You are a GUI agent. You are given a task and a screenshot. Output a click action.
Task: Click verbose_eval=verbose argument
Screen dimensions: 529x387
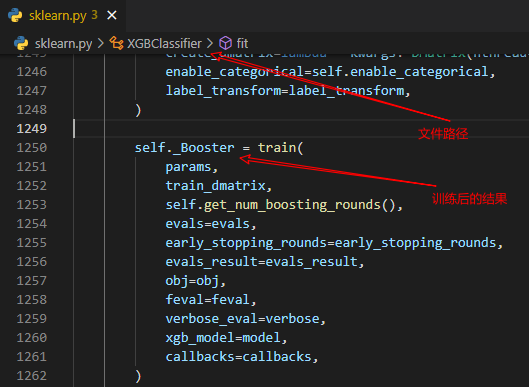pos(246,319)
